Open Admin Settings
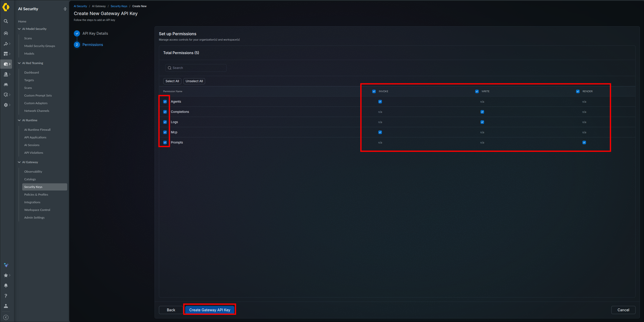Screen dimensions: 644x322 point(34,218)
